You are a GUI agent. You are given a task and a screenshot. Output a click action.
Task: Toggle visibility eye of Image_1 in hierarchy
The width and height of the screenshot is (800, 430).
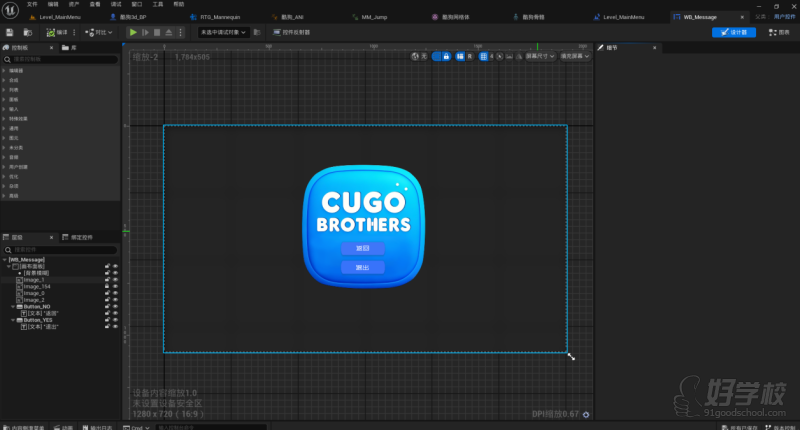click(x=116, y=280)
